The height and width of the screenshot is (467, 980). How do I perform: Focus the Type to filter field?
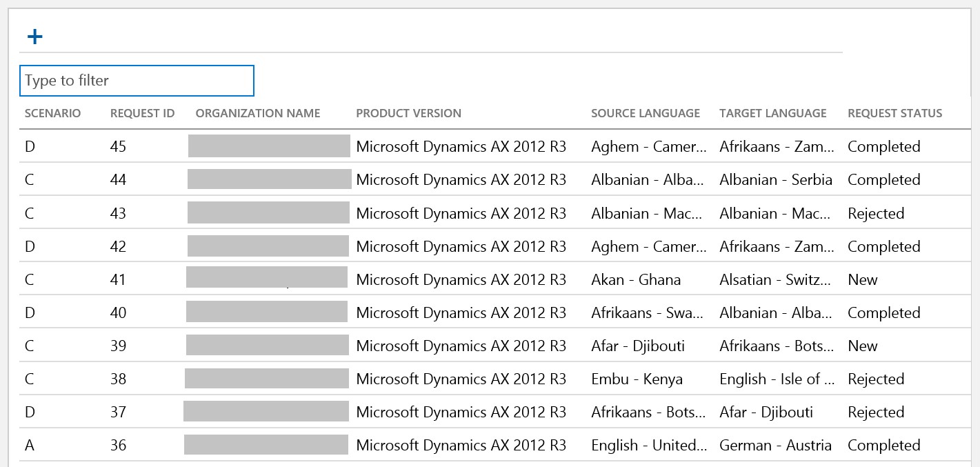(x=137, y=81)
